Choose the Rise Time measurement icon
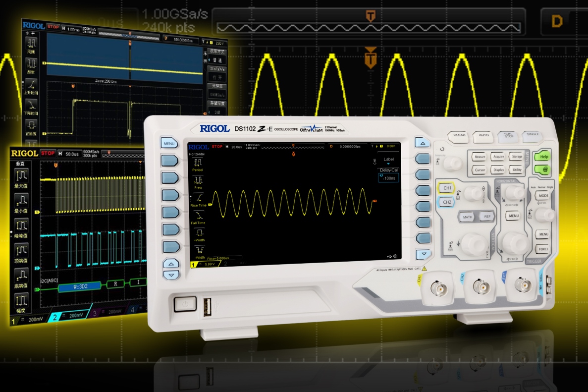Viewport: 588px width, 392px height. [x=198, y=198]
